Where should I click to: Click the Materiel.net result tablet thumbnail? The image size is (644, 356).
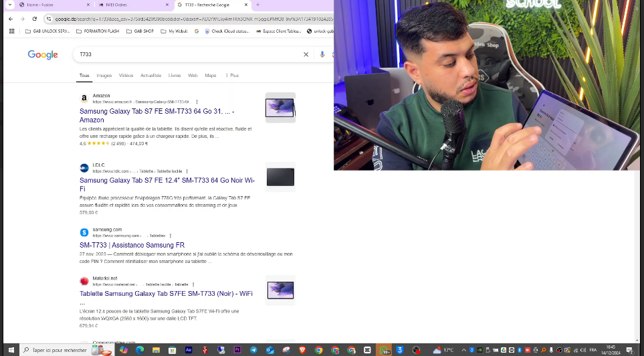[280, 290]
